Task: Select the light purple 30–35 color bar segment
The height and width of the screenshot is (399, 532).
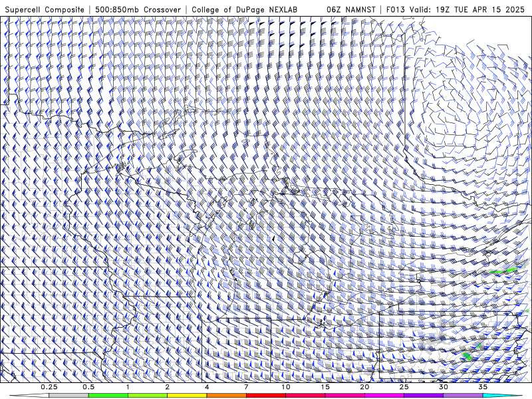Action: tap(463, 396)
